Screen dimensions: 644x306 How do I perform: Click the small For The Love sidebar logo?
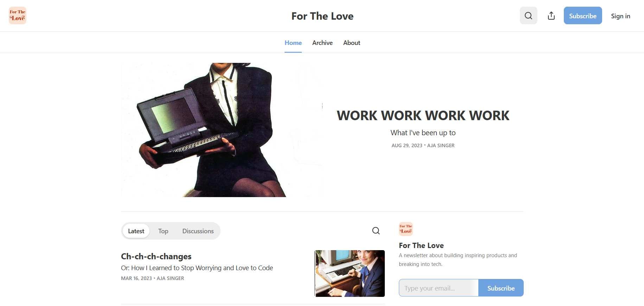click(x=406, y=229)
